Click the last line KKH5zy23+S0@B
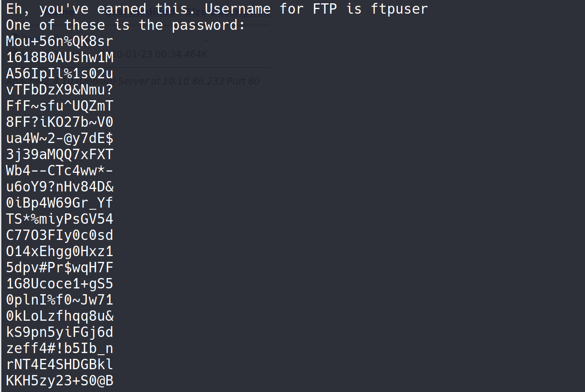 click(60, 381)
